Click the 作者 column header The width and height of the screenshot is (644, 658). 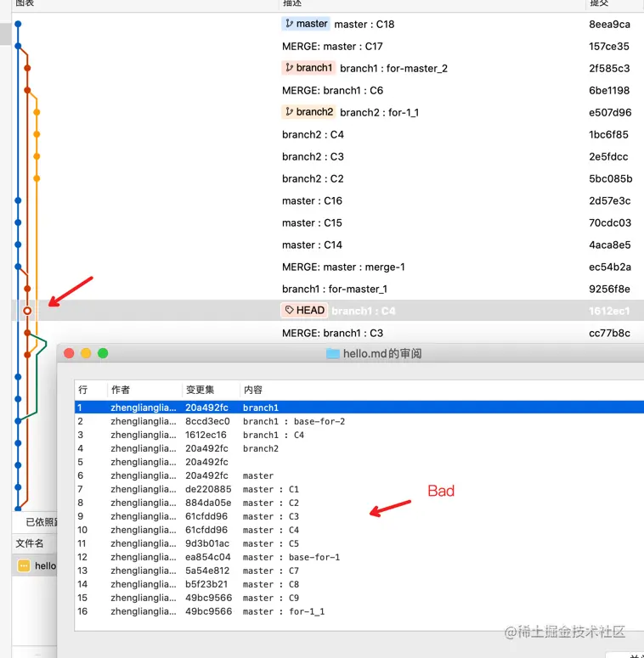[x=121, y=390]
